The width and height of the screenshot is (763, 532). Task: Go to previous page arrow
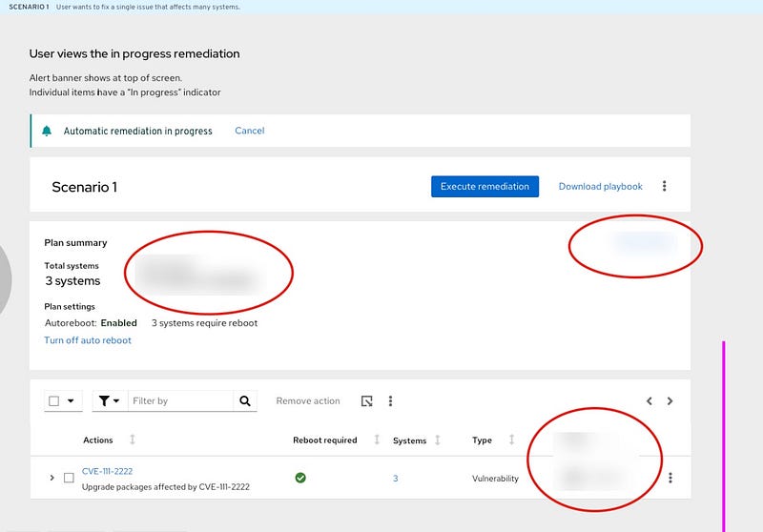[x=650, y=400]
